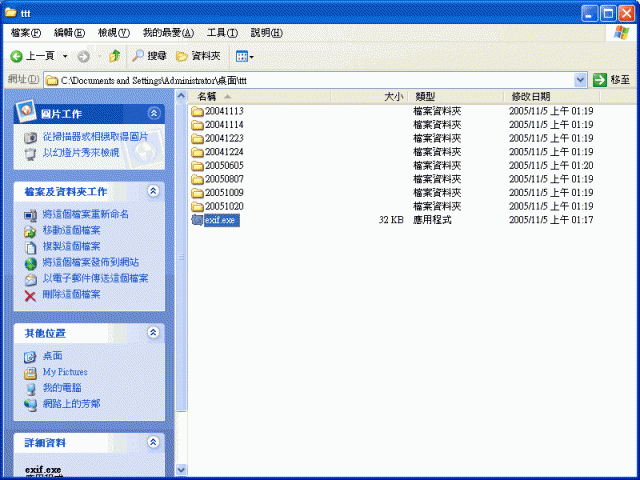
Task: Click the 2005/11/5 上午 01:17 date cell
Action: click(x=551, y=220)
